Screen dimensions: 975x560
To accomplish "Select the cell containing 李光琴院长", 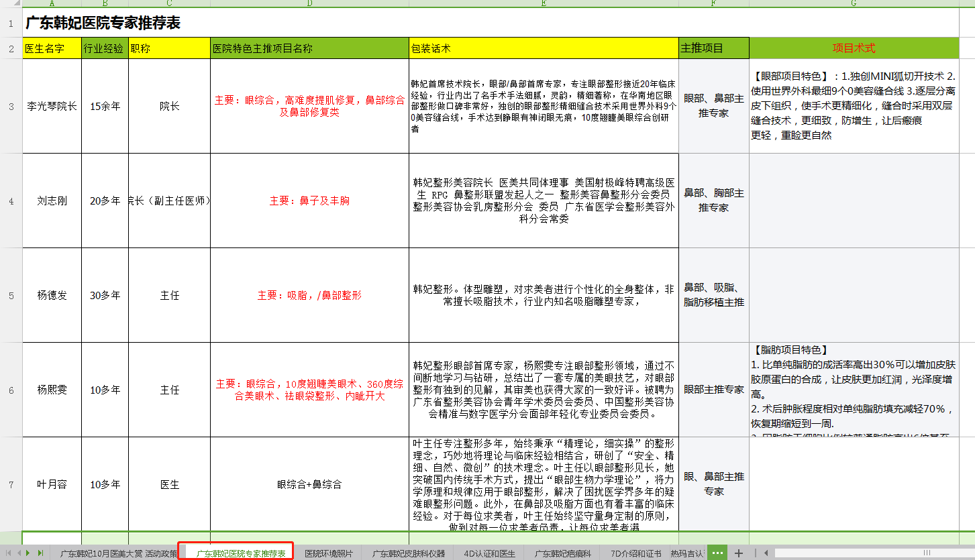I will [x=51, y=106].
